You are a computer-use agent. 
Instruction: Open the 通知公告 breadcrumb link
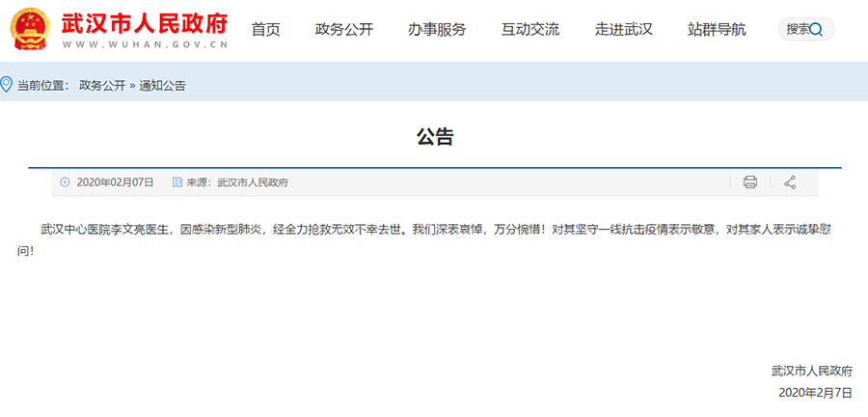(x=162, y=85)
